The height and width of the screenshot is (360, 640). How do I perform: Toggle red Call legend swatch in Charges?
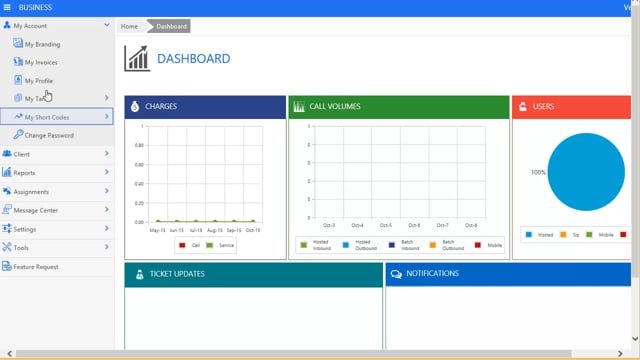click(182, 245)
